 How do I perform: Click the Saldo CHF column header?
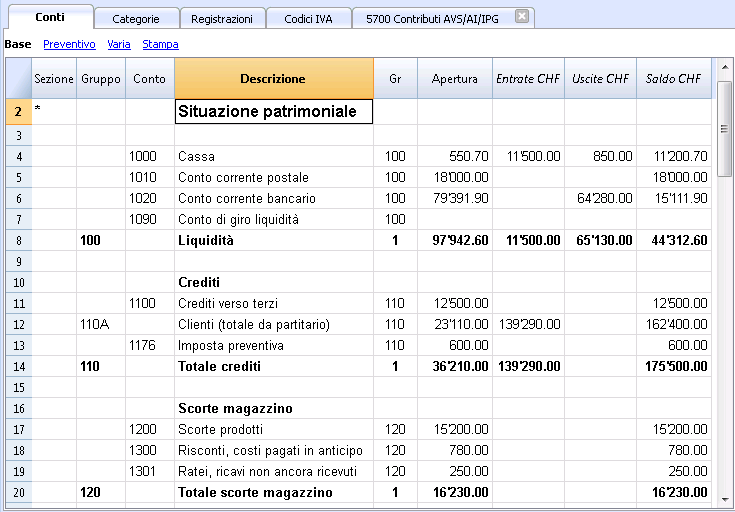674,78
